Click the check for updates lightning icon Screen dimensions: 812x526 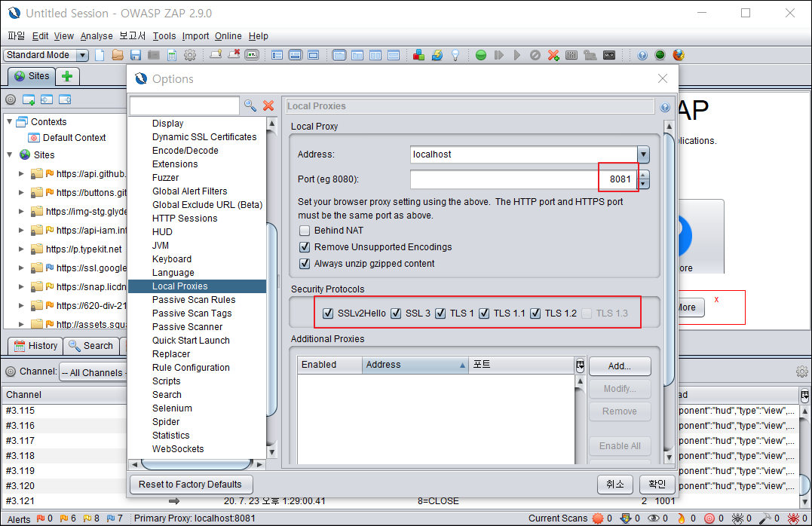(x=437, y=55)
